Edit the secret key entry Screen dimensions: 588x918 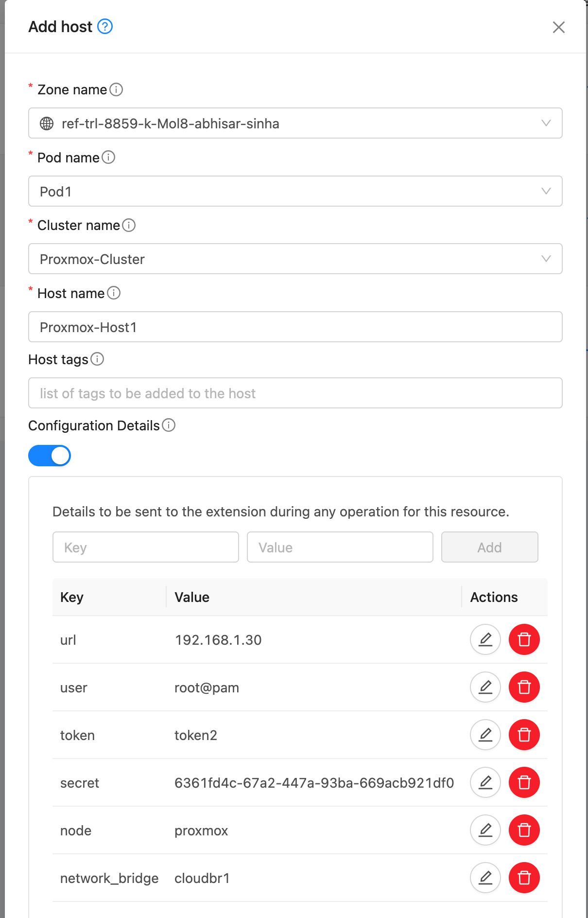pos(485,782)
